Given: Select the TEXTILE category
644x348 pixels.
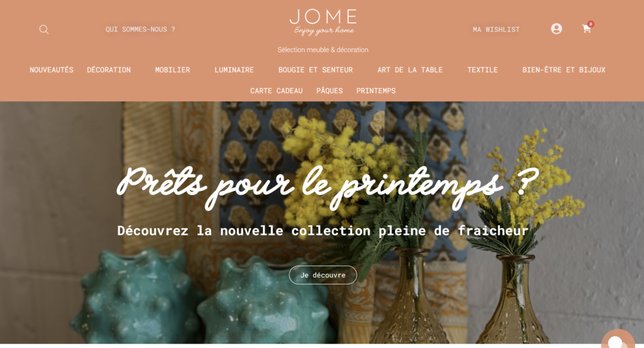Looking at the screenshot, I should (482, 70).
